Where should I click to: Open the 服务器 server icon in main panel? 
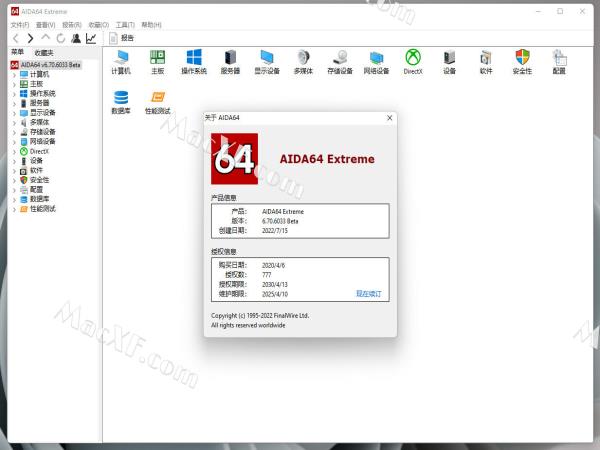(x=230, y=62)
